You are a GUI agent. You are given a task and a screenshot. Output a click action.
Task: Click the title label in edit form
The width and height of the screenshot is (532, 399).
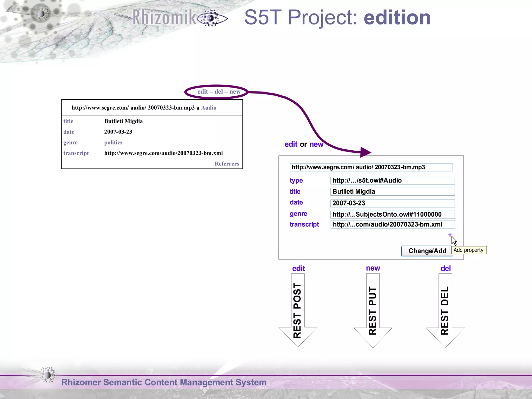295,192
